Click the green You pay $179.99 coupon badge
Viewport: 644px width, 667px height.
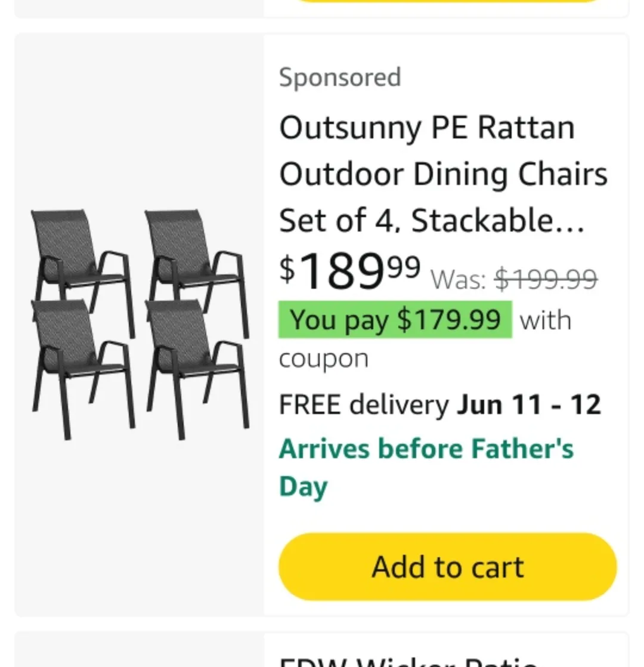(x=395, y=320)
